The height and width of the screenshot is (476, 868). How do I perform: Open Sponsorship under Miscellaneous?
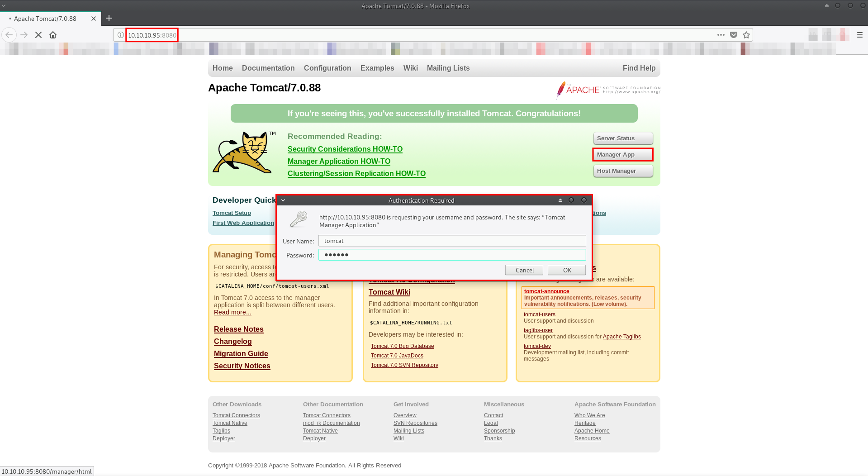[x=499, y=431]
